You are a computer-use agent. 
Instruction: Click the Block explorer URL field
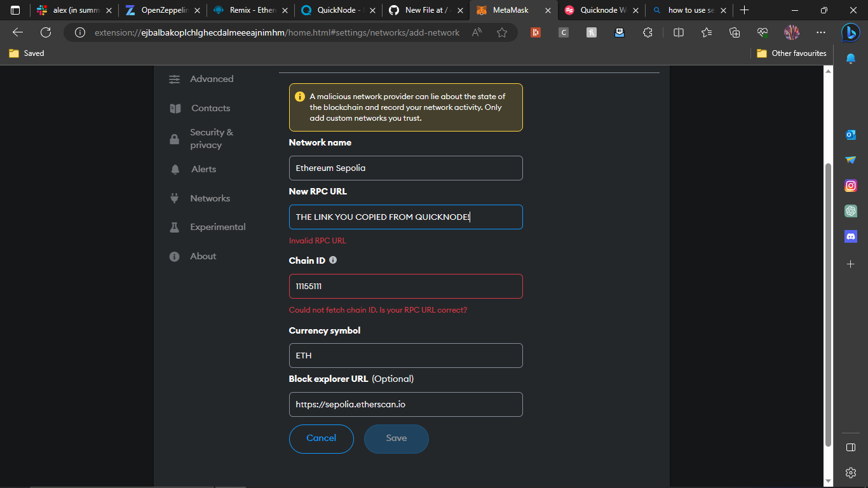[x=405, y=404]
